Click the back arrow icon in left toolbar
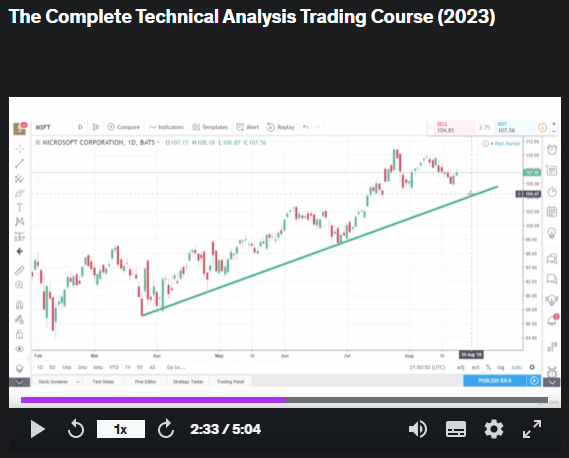This screenshot has height=458, width=569. (20, 251)
